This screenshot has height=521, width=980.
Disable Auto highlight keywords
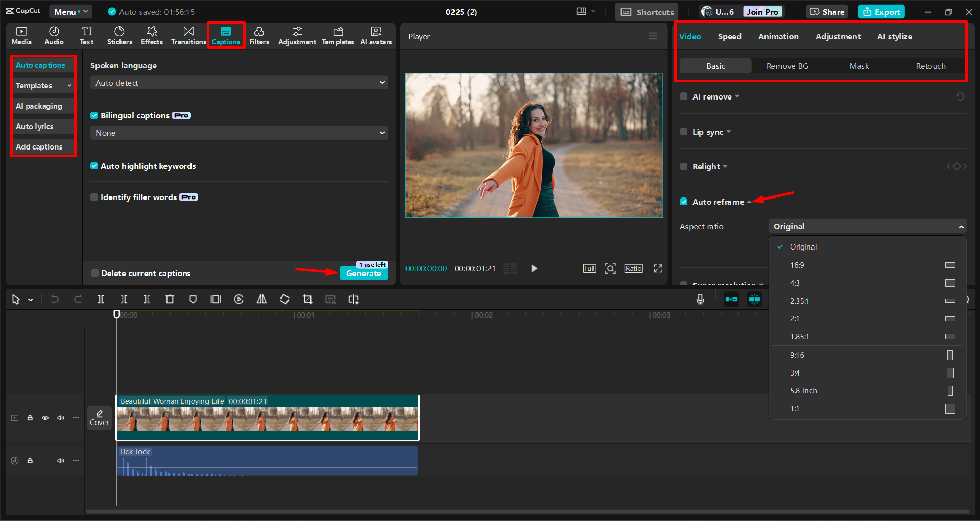94,166
